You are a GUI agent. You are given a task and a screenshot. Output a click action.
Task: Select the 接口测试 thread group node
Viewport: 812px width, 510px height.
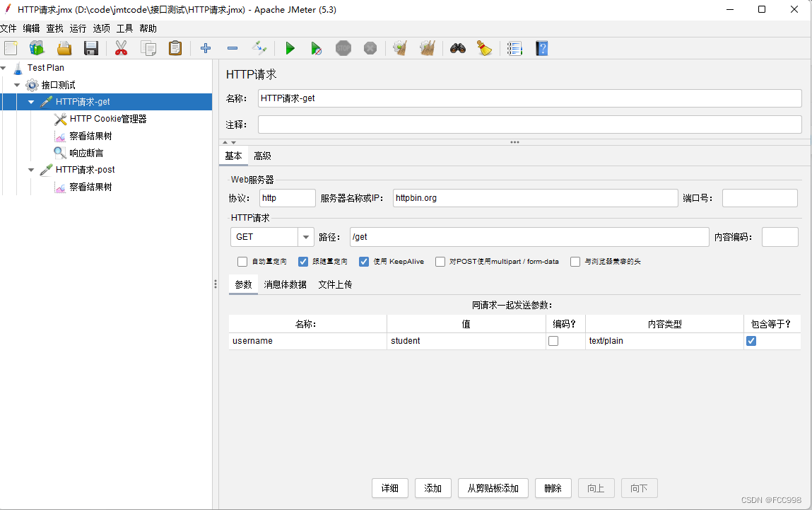click(58, 85)
